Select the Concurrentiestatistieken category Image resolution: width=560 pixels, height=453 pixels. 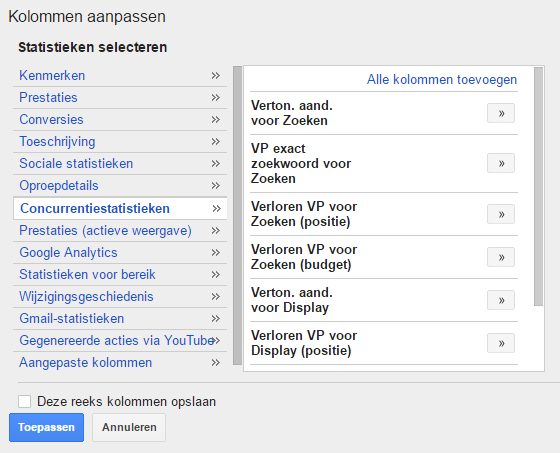point(120,208)
